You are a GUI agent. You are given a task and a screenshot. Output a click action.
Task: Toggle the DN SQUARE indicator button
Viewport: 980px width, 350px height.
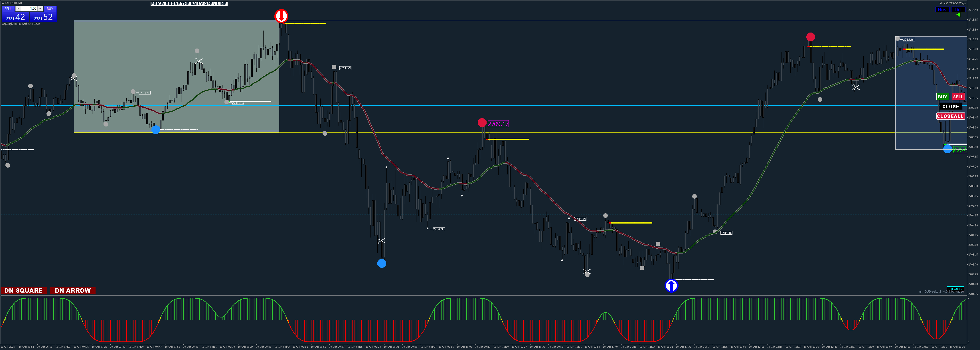[24, 291]
